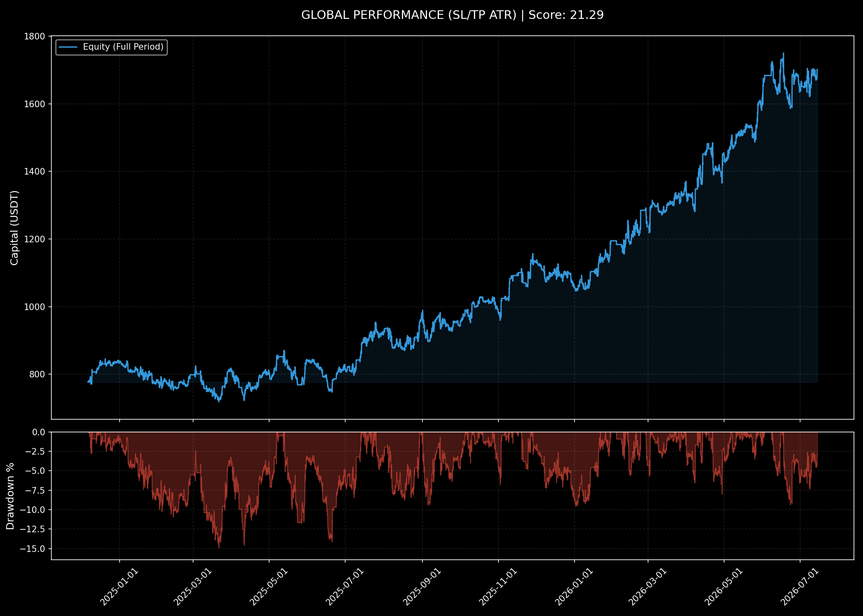Click the -15.0 drawdown axis tick
Screen dimensions: 863x616
click(32, 549)
